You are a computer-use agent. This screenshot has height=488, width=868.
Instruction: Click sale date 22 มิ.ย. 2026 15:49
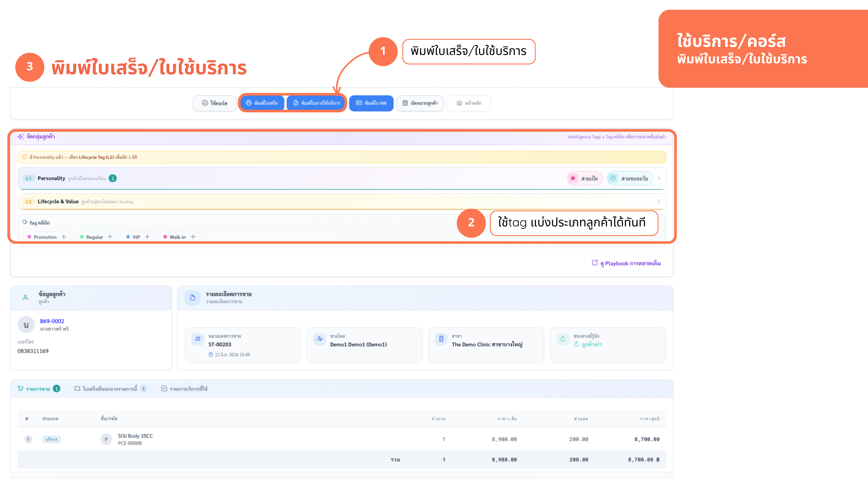tap(229, 355)
